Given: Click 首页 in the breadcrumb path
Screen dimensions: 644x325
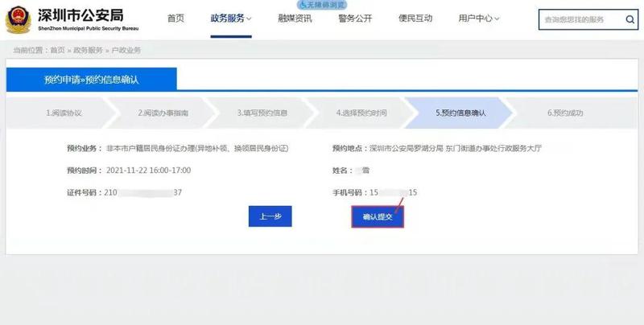Looking at the screenshot, I should point(57,50).
